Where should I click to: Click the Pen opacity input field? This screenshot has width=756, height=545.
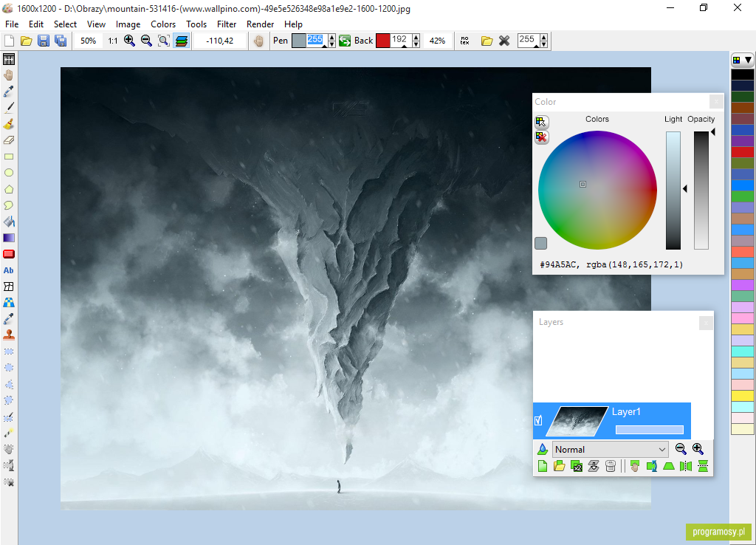[317, 41]
